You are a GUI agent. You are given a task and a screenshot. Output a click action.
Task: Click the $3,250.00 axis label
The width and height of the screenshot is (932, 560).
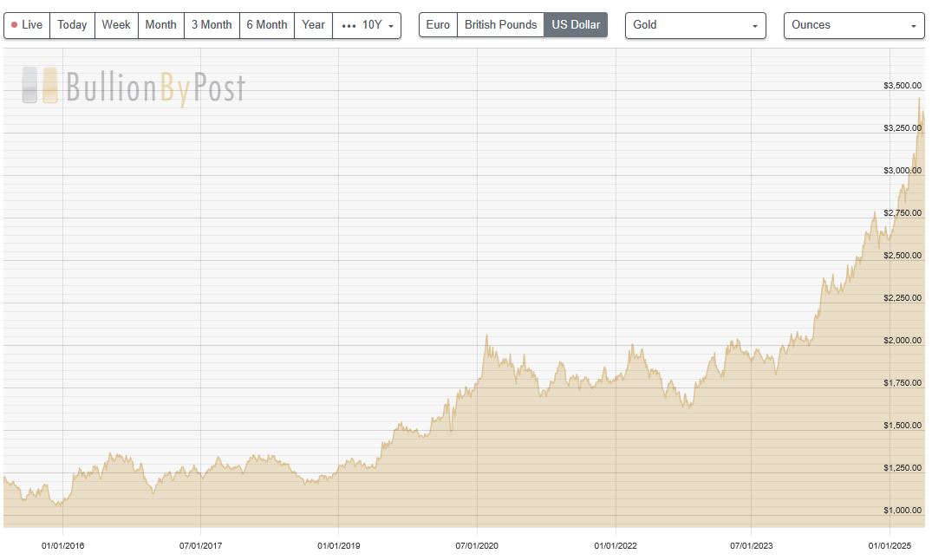(x=903, y=127)
